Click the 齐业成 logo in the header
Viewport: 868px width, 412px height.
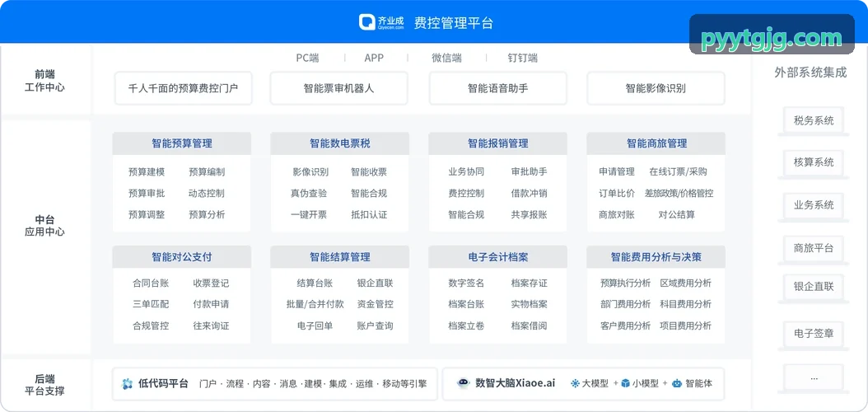pyautogui.click(x=382, y=22)
